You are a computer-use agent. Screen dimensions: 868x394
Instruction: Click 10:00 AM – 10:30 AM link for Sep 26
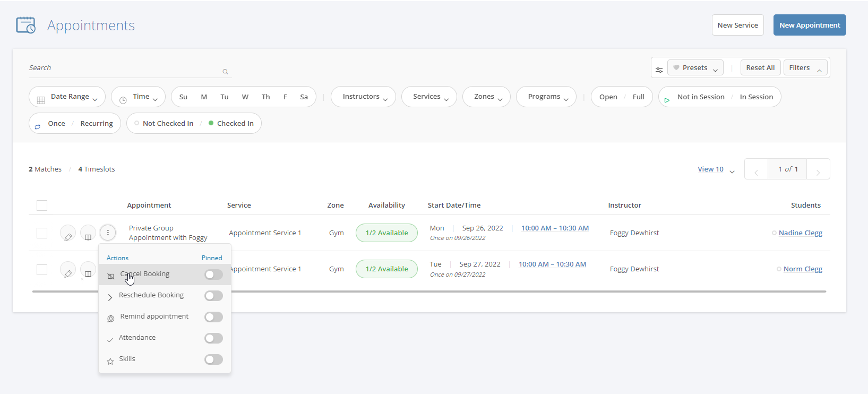point(555,228)
